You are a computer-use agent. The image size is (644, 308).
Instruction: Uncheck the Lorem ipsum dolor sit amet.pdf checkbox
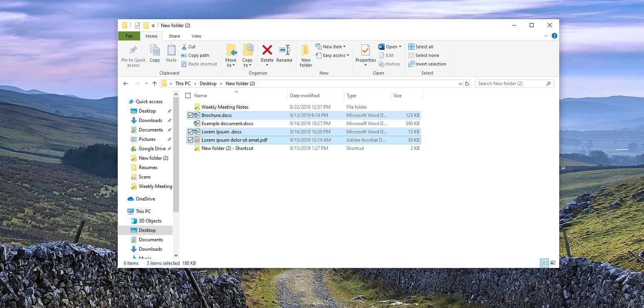(191, 140)
